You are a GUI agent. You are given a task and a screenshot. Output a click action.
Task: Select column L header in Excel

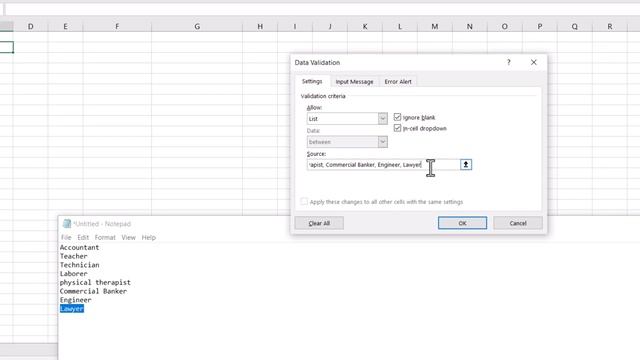tap(400, 27)
